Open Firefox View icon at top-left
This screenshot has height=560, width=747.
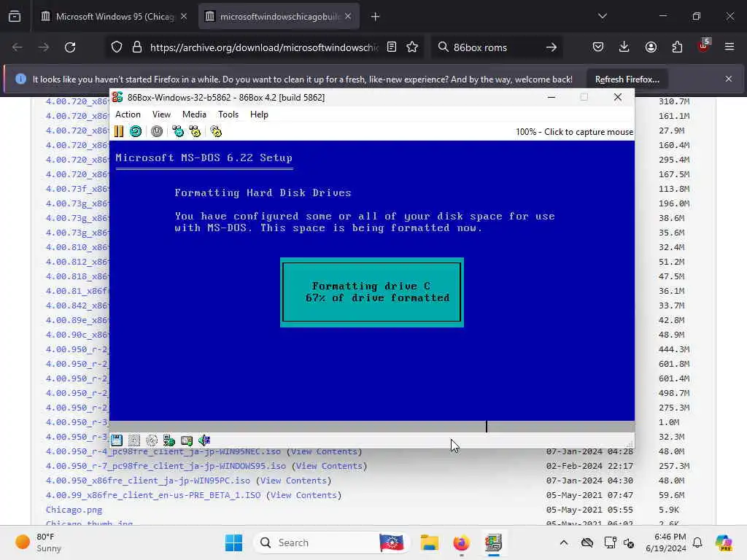tap(15, 17)
